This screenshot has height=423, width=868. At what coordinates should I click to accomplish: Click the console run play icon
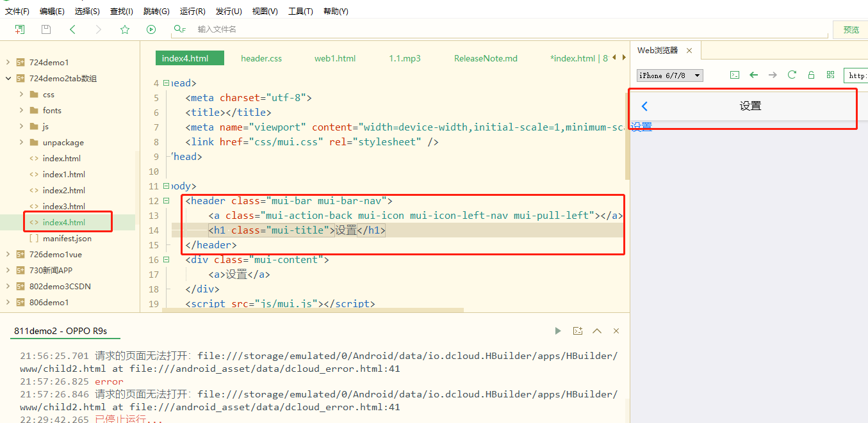click(558, 331)
